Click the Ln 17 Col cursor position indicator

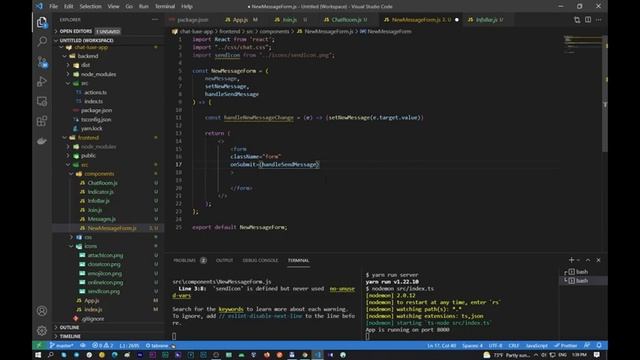coord(441,345)
